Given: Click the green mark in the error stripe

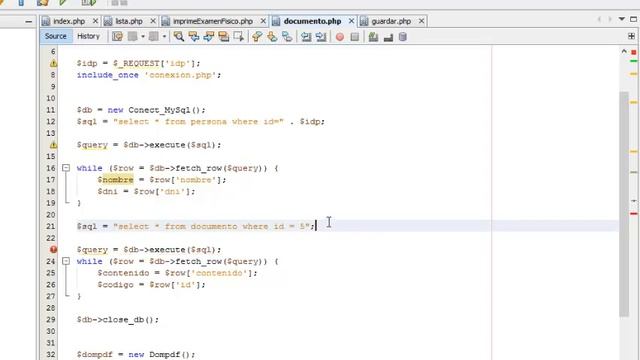Looking at the screenshot, I should [633, 61].
